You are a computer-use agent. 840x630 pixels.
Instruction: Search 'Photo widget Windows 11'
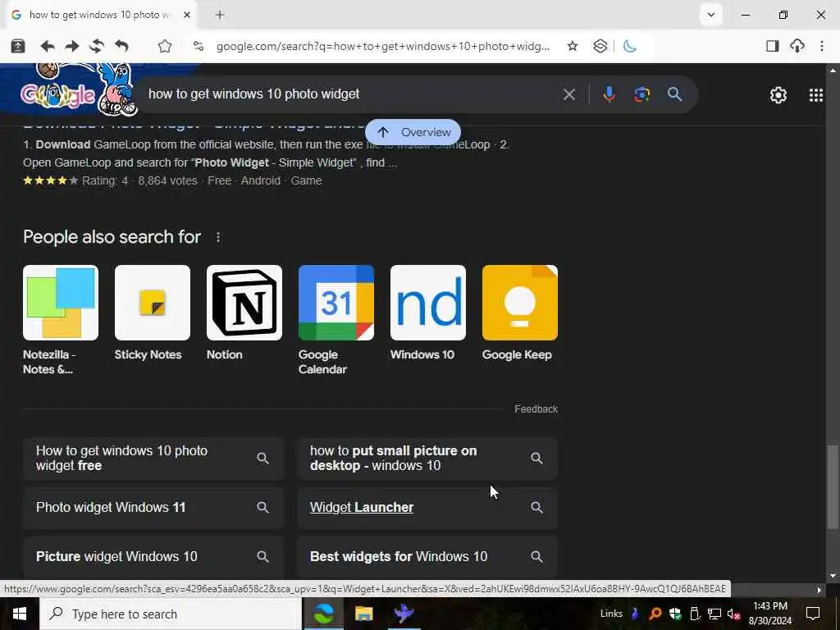point(153,507)
